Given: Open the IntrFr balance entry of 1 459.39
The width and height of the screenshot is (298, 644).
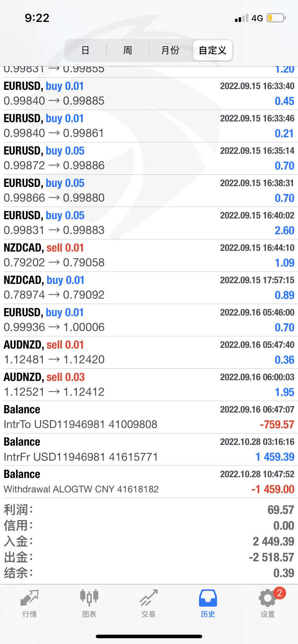Looking at the screenshot, I should click(x=149, y=449).
